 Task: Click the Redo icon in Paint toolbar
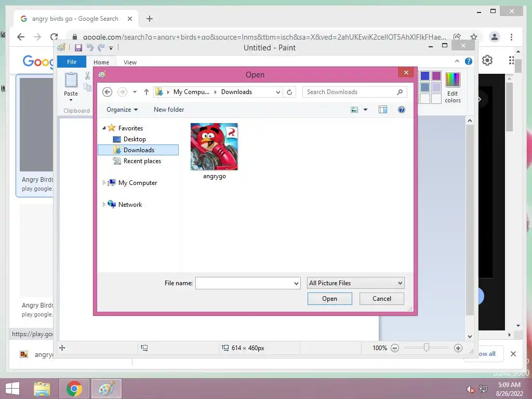click(101, 48)
